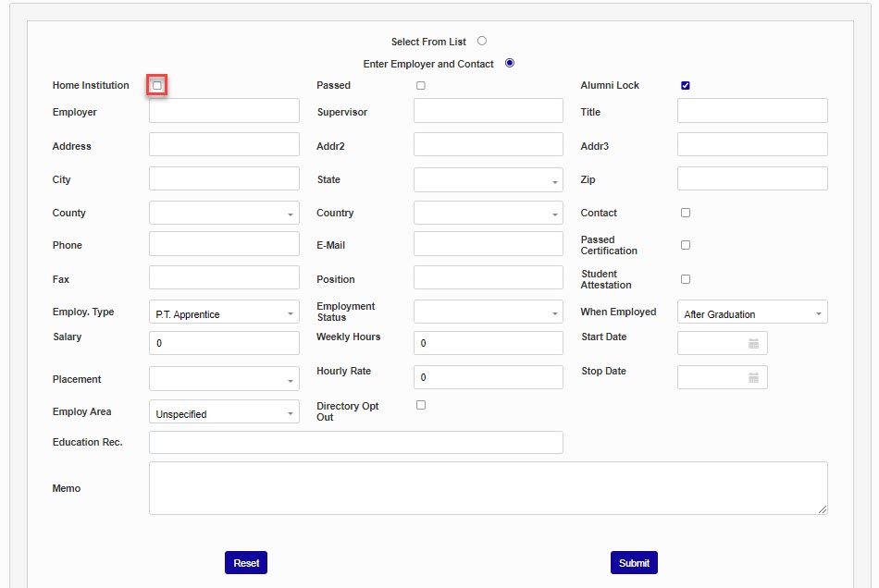Enable the Passed checkbox
The width and height of the screenshot is (879, 588).
[x=421, y=86]
